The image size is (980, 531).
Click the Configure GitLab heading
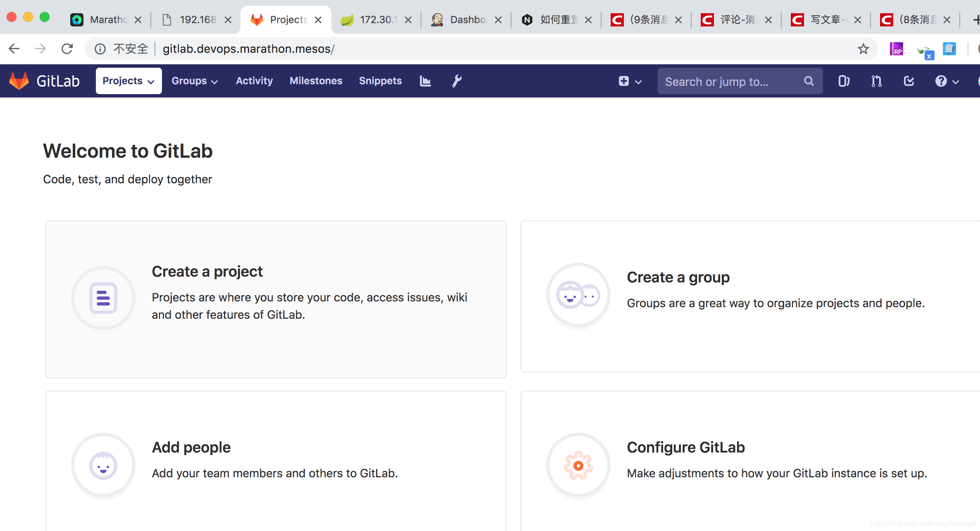coord(686,448)
